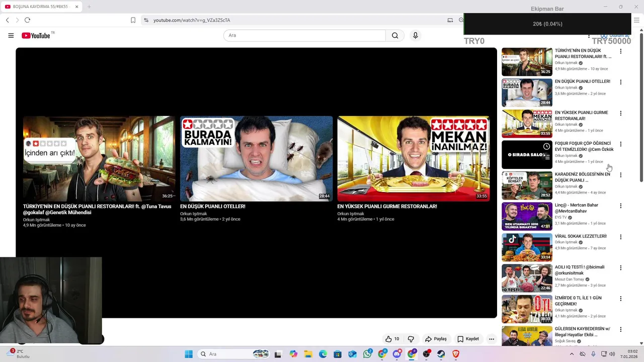Open a new browser tab with plus

pos(89,7)
